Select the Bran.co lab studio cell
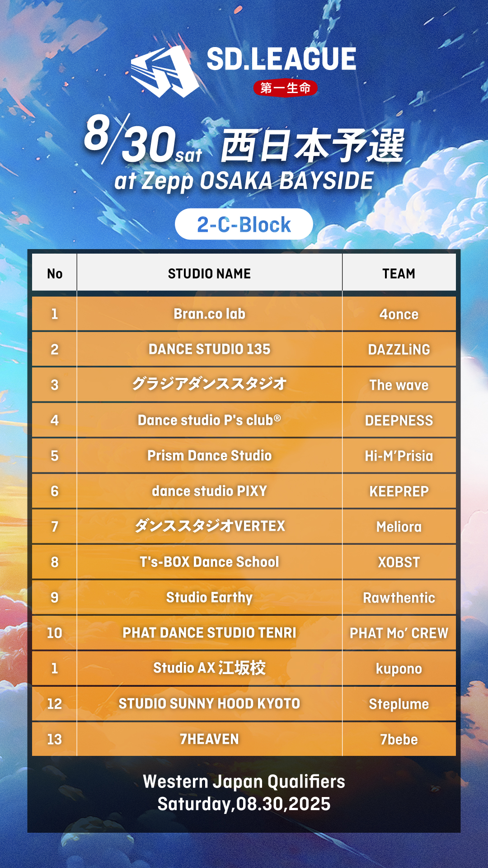 click(209, 314)
